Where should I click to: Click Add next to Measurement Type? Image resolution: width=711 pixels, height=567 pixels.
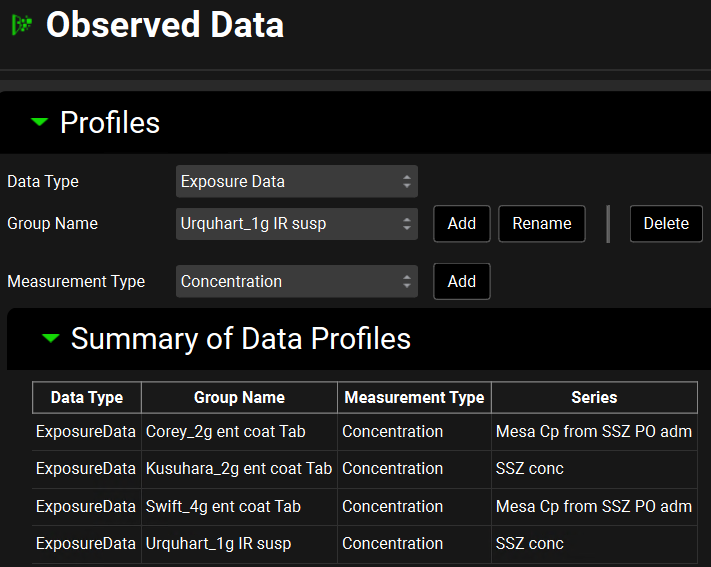coord(461,282)
